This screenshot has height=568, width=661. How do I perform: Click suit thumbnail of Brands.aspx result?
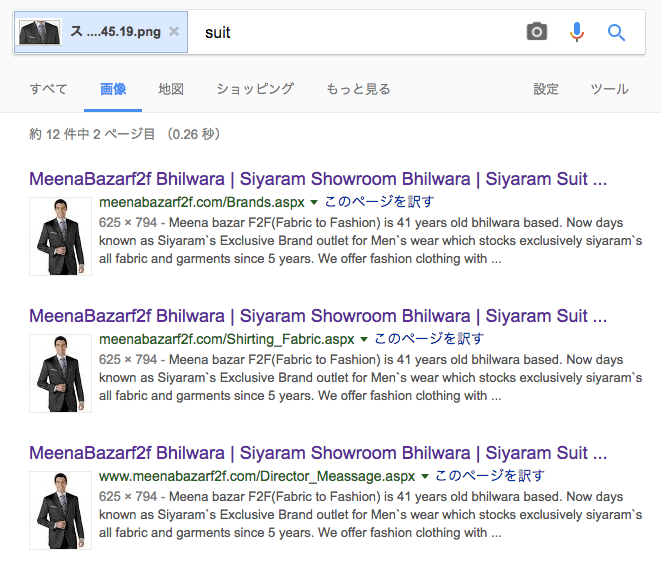pyautogui.click(x=60, y=236)
